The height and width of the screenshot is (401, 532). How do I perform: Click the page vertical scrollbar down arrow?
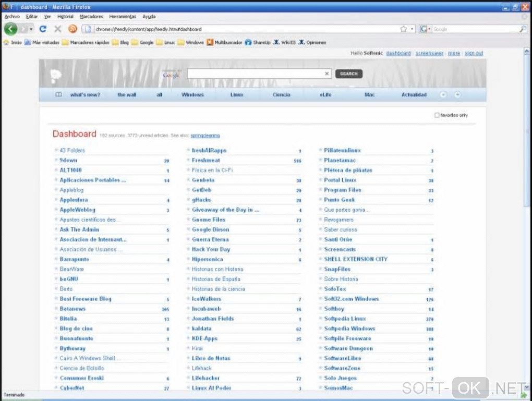(527, 386)
